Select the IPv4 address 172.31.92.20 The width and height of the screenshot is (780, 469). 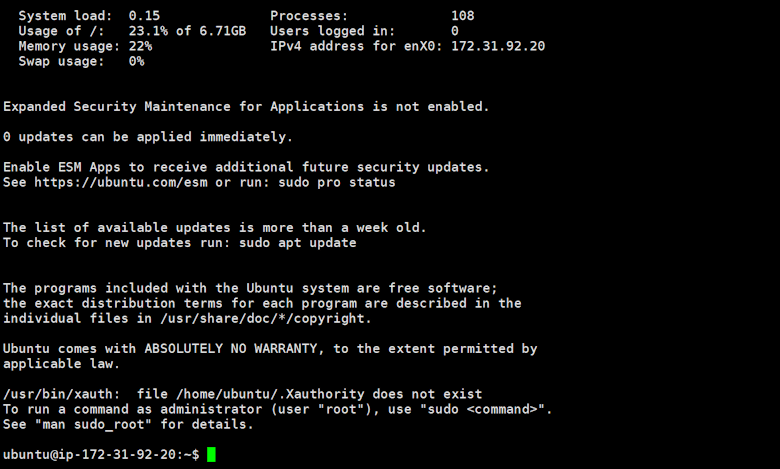coord(498,46)
